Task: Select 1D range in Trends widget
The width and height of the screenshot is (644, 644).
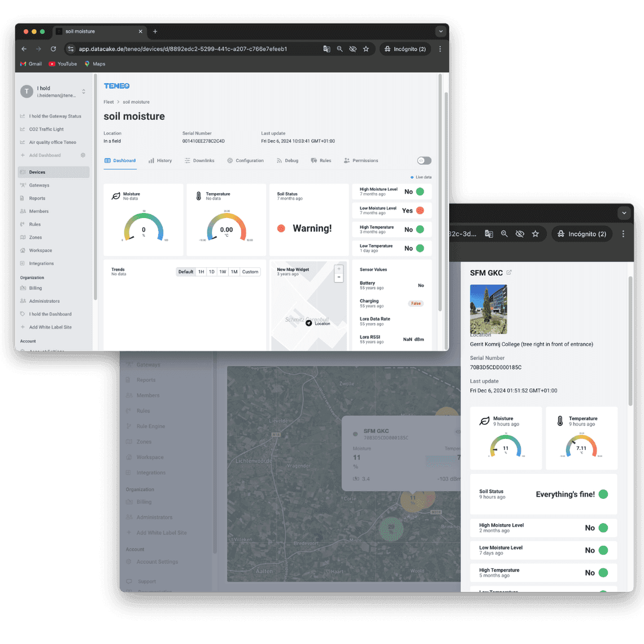Action: click(x=211, y=272)
